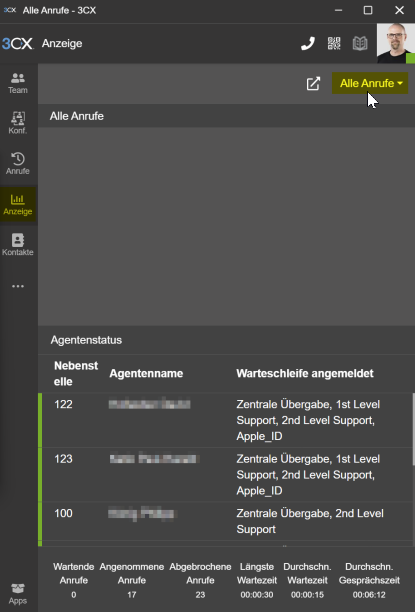This screenshot has height=612, width=417.
Task: Open panel in new window icon
Action: 313,84
